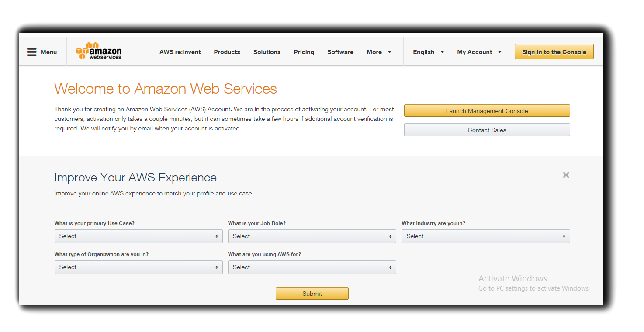The image size is (644, 332).
Task: Navigate to the Pricing page
Action: coord(304,52)
